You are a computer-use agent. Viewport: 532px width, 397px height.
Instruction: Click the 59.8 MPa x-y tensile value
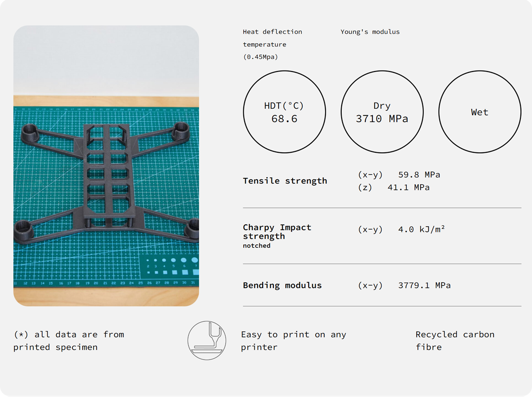click(419, 175)
